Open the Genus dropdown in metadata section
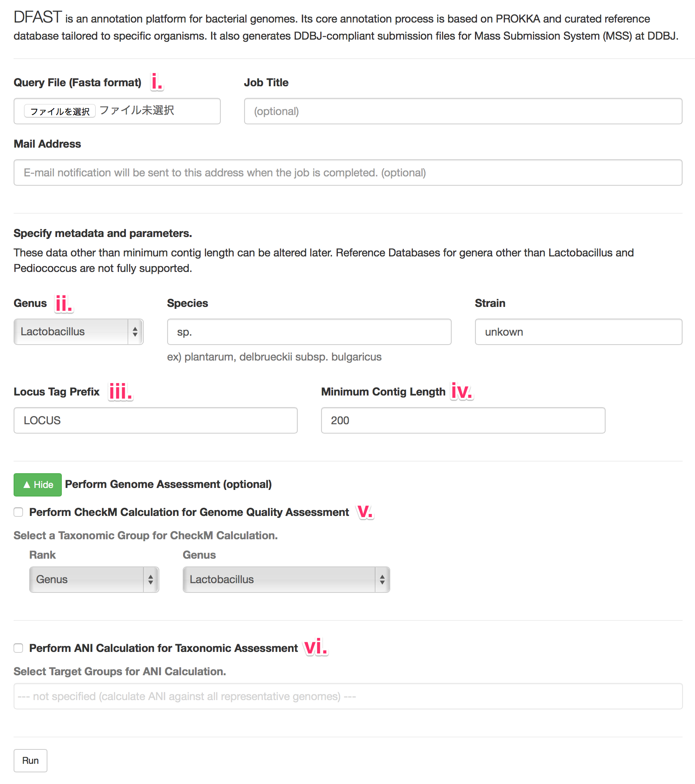This screenshot has height=784, width=695. point(79,332)
